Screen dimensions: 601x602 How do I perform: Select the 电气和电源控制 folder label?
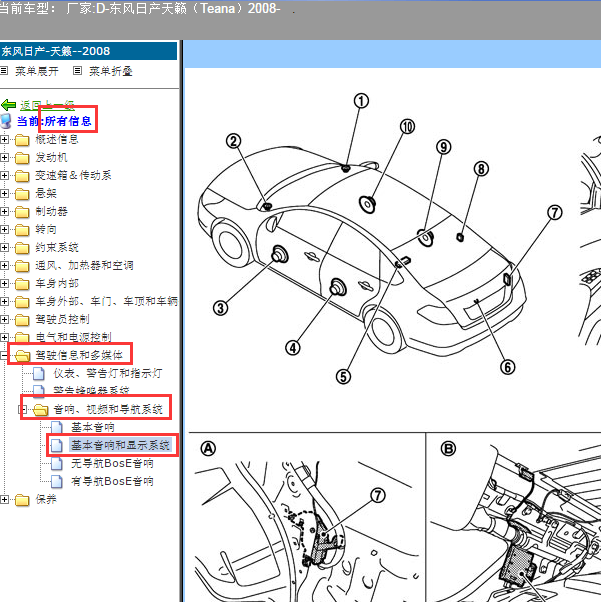click(73, 337)
